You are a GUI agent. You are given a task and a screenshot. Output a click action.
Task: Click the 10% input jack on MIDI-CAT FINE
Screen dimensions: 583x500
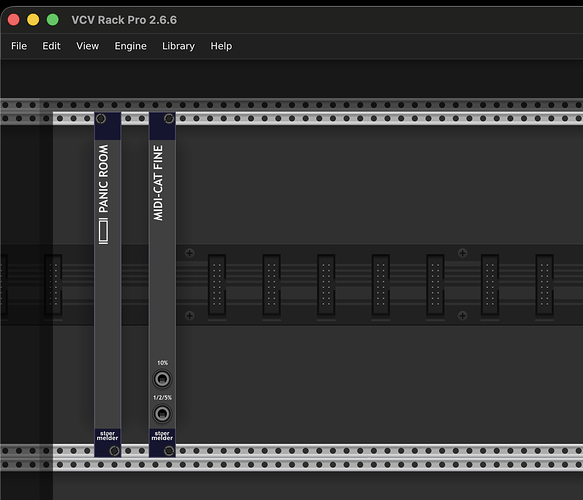coord(162,379)
